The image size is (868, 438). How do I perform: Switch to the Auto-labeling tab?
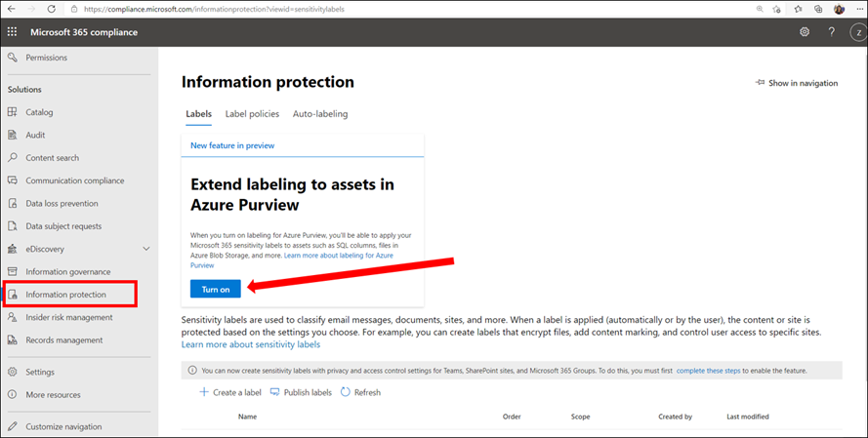tap(320, 114)
